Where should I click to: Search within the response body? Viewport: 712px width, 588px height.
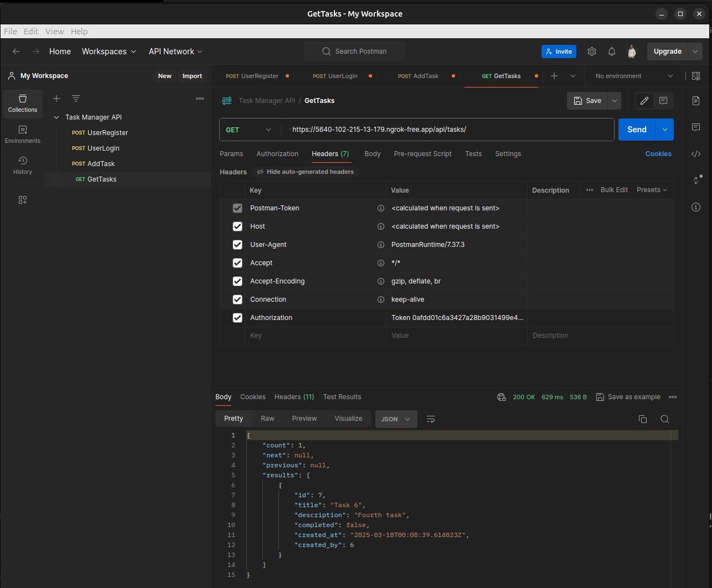click(x=665, y=419)
